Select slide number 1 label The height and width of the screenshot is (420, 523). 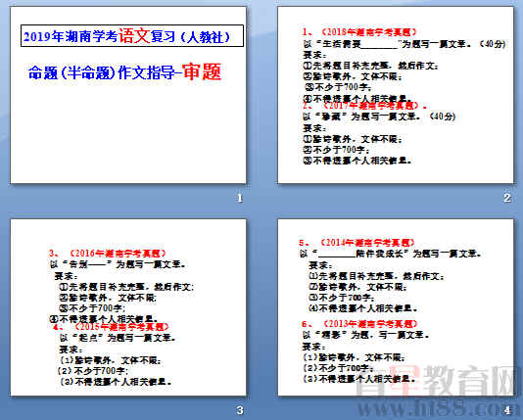(240, 199)
